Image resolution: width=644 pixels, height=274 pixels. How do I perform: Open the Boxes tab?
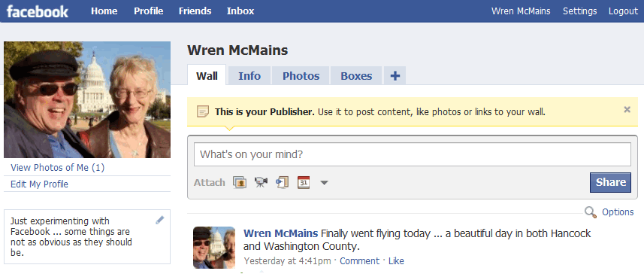coord(356,76)
